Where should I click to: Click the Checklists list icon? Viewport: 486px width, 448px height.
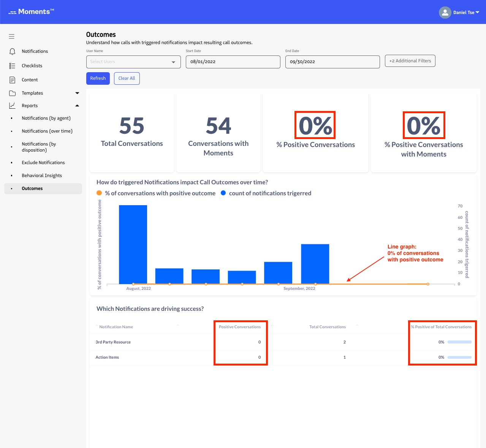12,66
